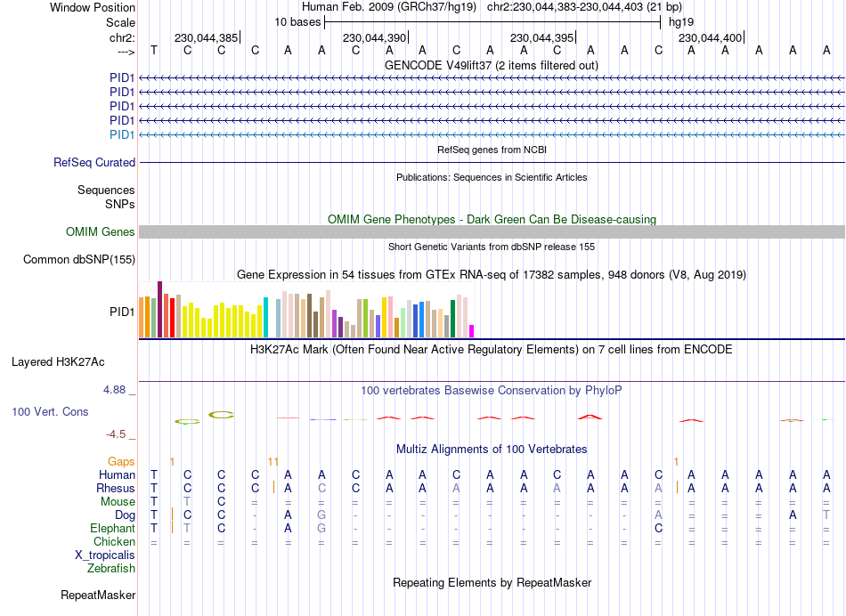Click the Common dbSNP(155) track label

point(79,259)
